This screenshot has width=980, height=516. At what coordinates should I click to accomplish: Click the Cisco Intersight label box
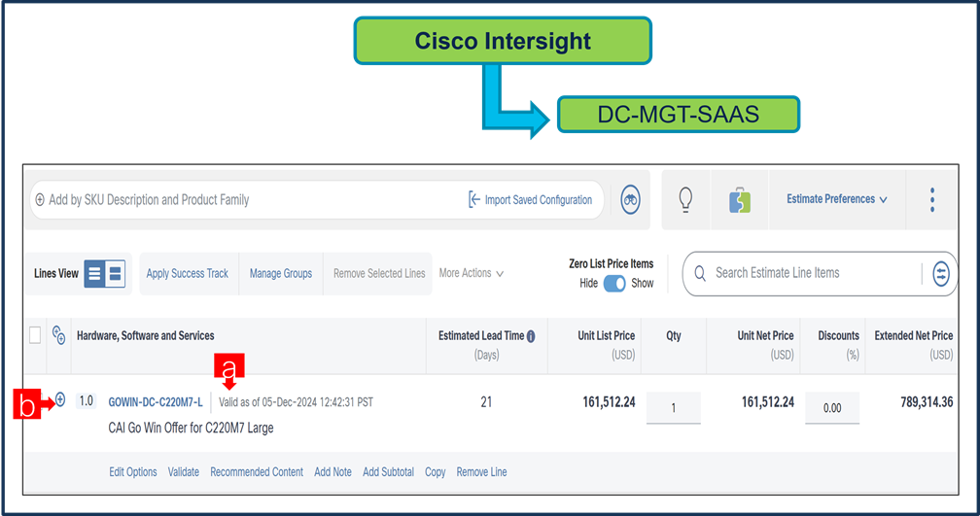[503, 41]
